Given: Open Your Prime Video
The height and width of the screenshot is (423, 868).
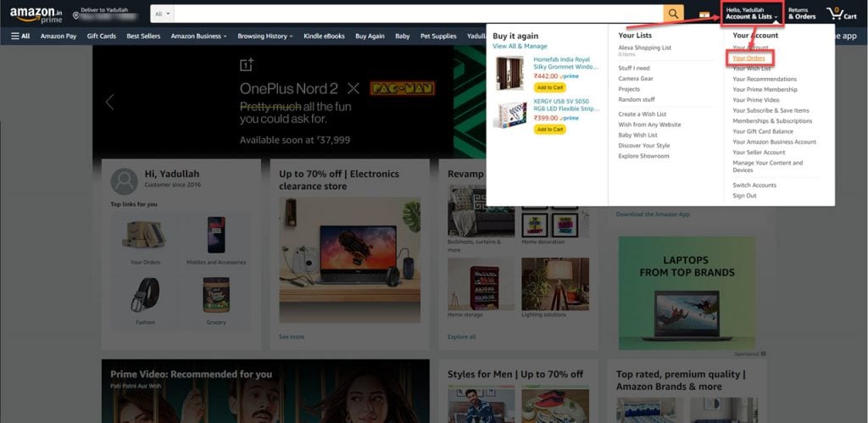Looking at the screenshot, I should point(755,100).
